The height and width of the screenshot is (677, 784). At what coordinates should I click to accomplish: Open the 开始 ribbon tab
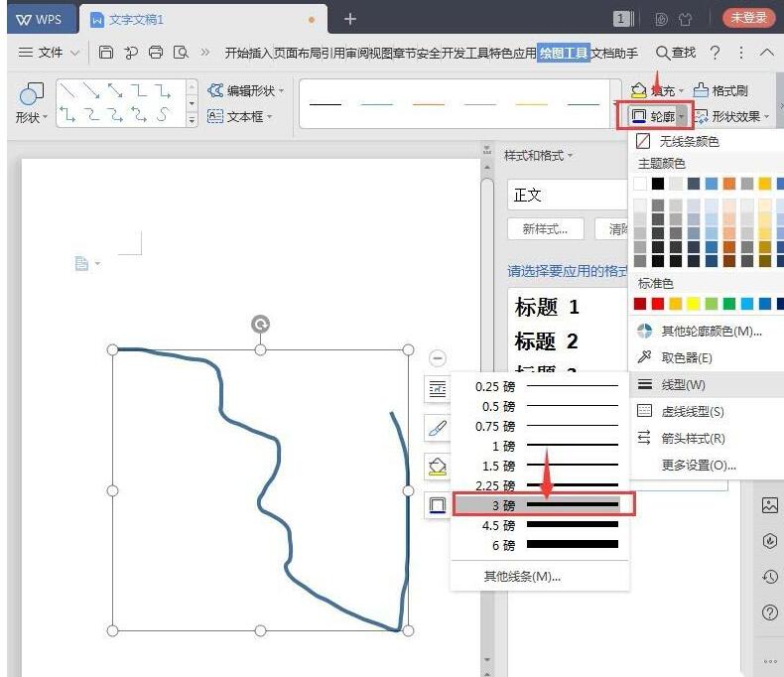(236, 53)
